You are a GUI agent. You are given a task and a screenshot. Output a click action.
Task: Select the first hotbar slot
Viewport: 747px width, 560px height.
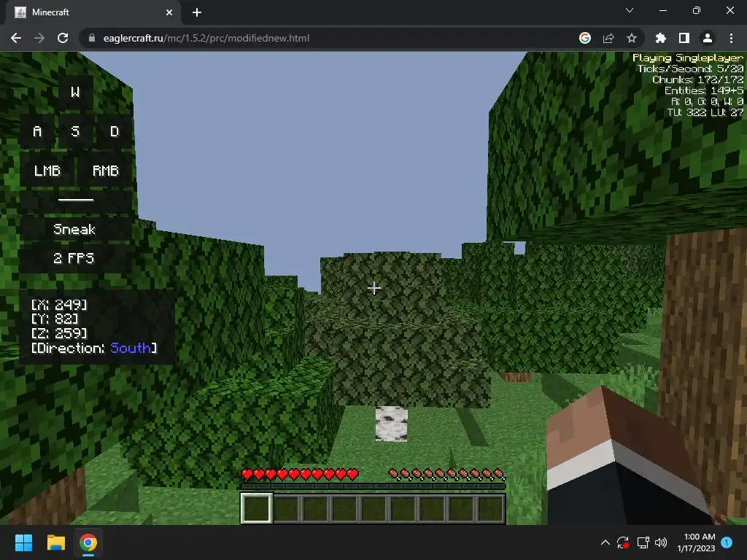click(x=257, y=508)
